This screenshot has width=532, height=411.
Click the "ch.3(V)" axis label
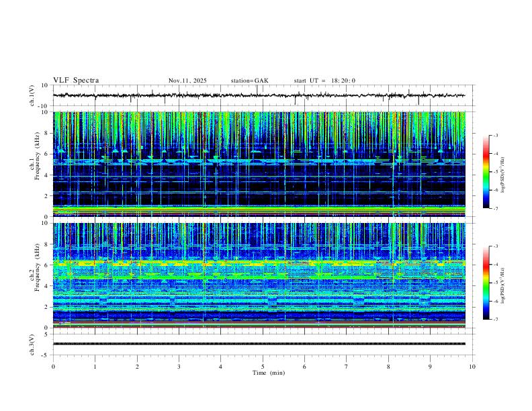[32, 345]
